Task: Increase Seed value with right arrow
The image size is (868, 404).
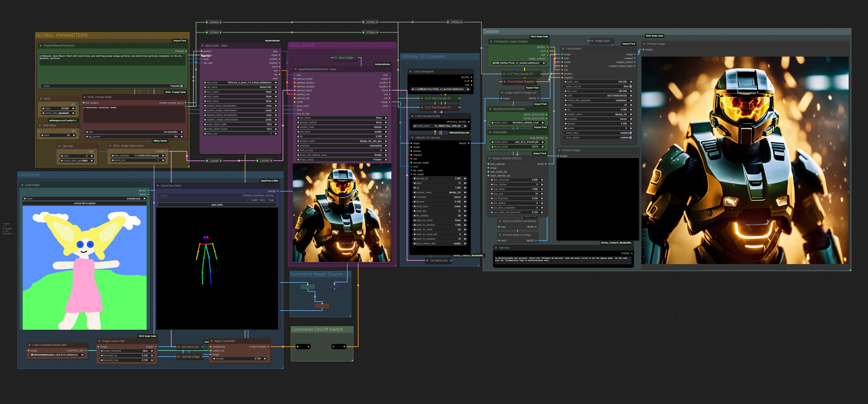Action: 73,109
